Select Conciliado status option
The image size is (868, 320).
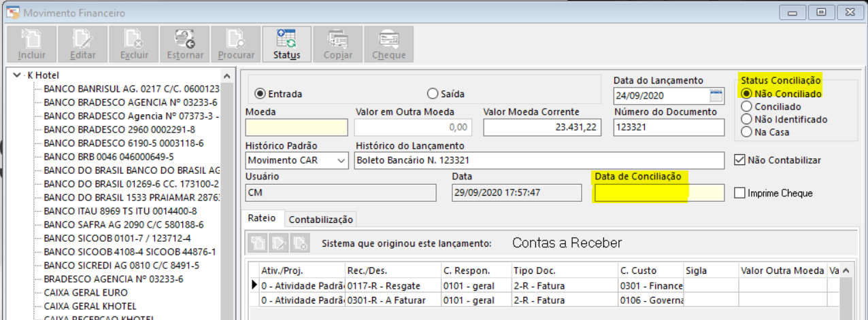point(771,107)
